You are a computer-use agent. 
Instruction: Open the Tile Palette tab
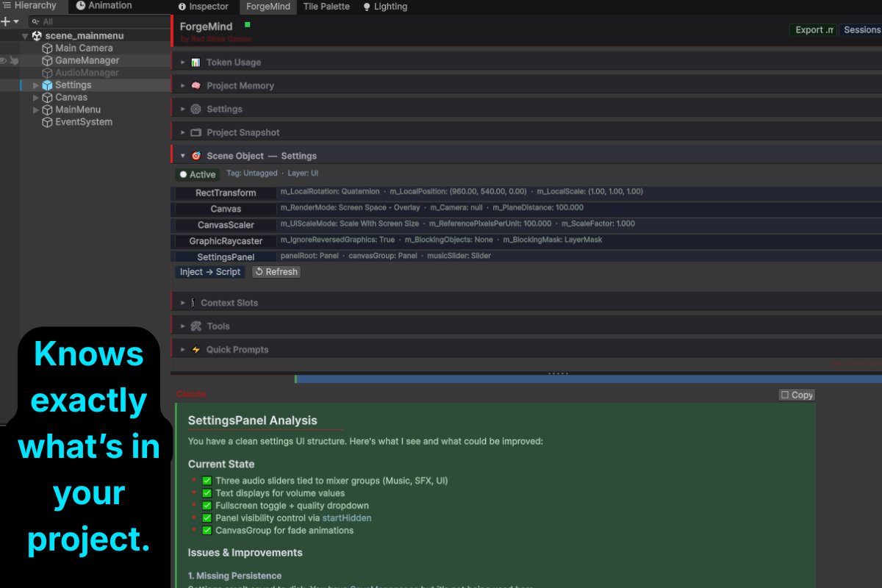click(326, 7)
